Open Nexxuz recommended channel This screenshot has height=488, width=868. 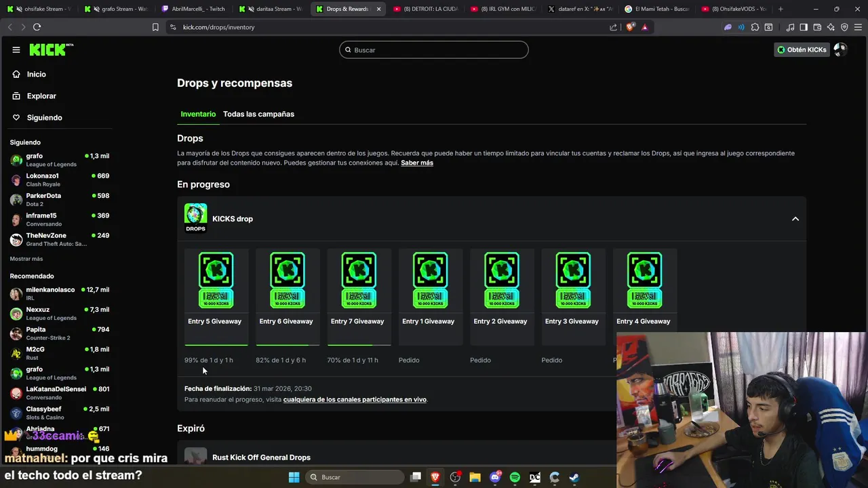click(60, 313)
